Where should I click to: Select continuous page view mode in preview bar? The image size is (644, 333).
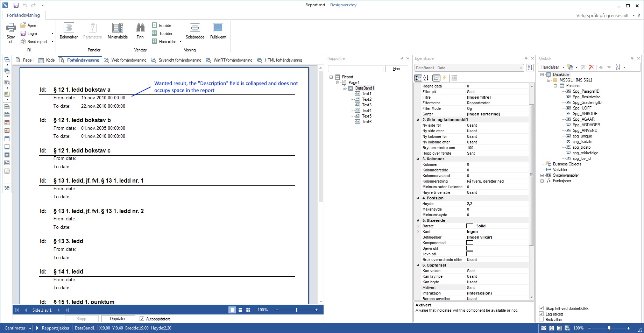[240, 310]
